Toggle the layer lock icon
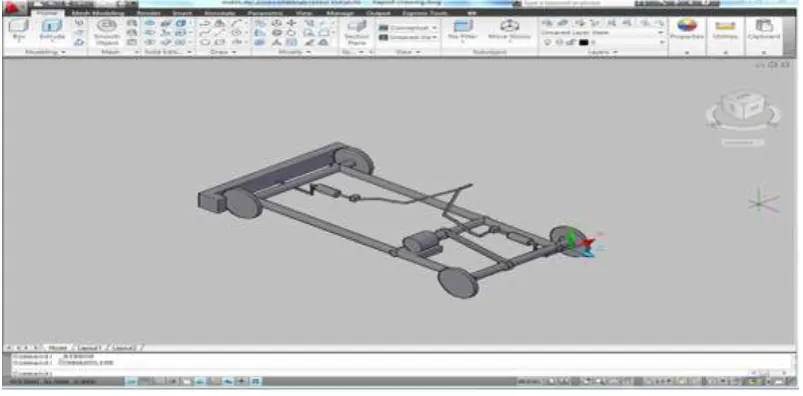The image size is (803, 396). [571, 43]
